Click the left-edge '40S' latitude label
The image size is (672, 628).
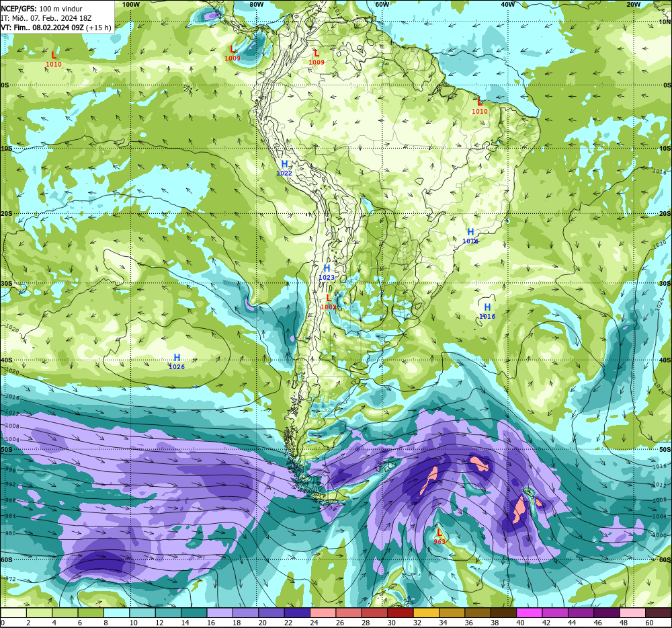(6, 360)
